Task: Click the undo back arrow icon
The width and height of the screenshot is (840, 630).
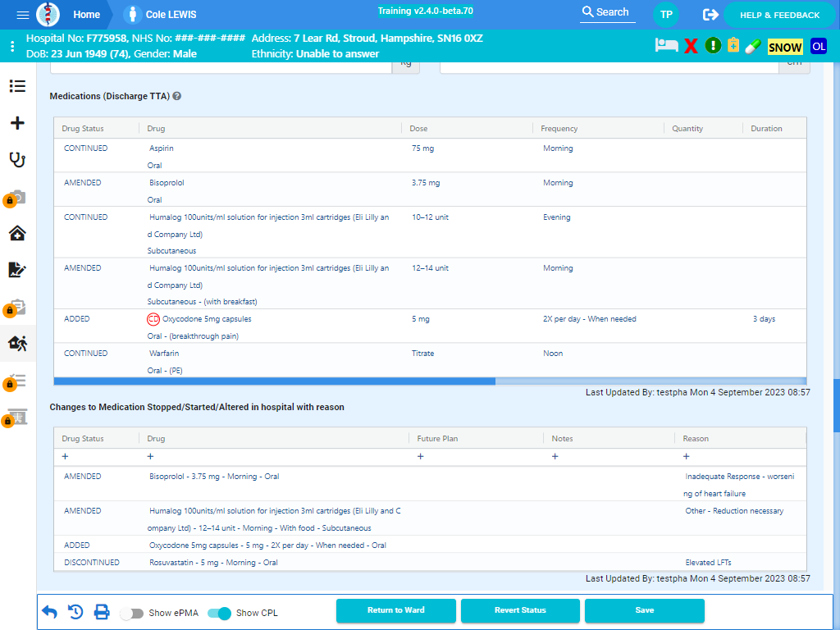Action: pos(50,611)
